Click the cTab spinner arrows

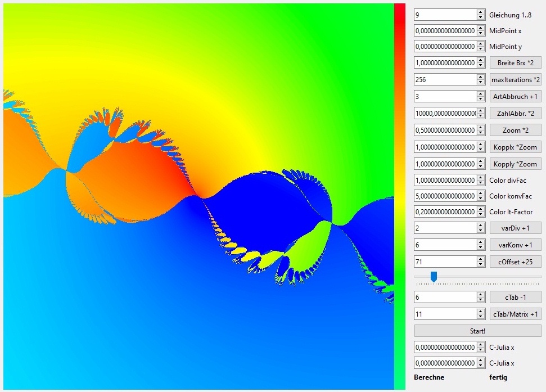481,298
